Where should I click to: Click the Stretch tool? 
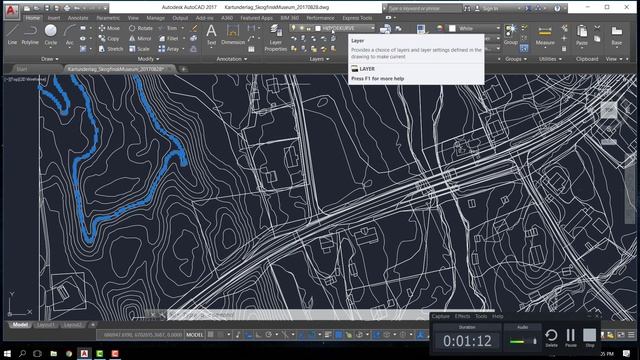coord(111,49)
